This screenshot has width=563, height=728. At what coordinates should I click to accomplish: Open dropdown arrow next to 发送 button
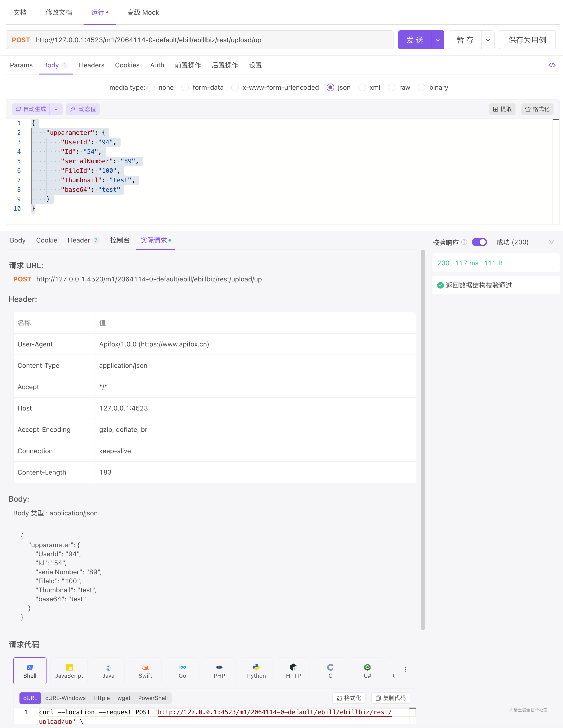438,40
